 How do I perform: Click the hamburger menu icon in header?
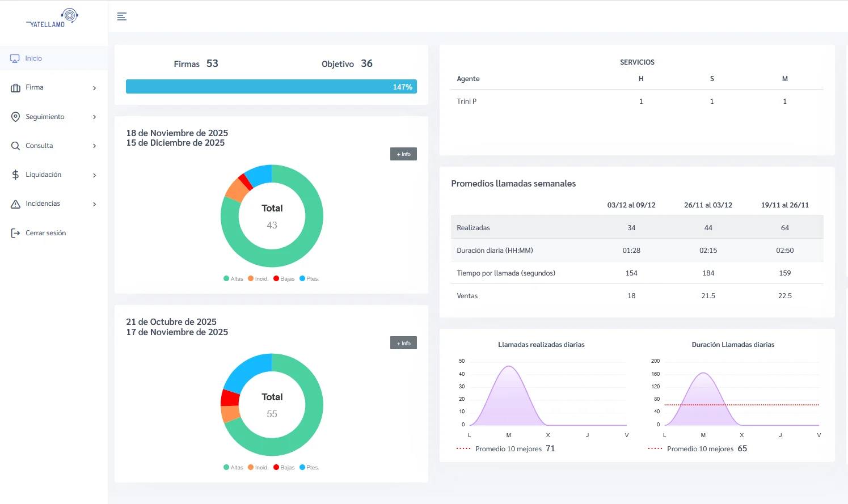tap(121, 16)
